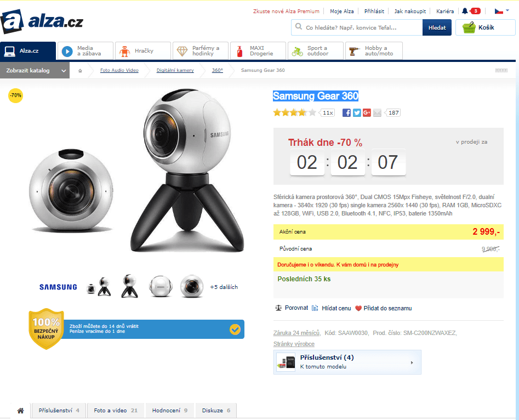Select the first thumbnail with both cameras
Image resolution: width=519 pixels, height=420 pixels.
tap(99, 287)
